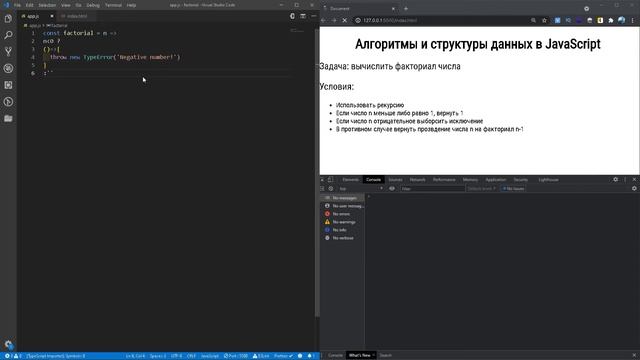Open the Help menu in VS Code
Viewport: 640px width, 360px height.
pos(131,5)
